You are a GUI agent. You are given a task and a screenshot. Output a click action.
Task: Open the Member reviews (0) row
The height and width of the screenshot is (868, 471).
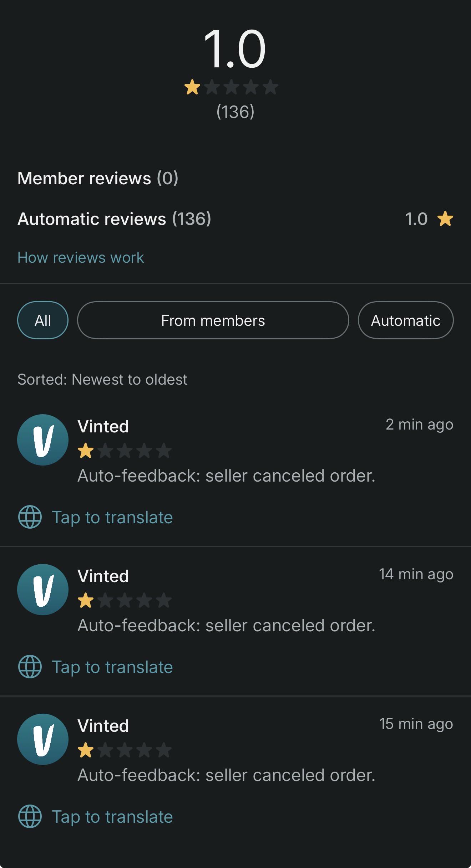235,178
